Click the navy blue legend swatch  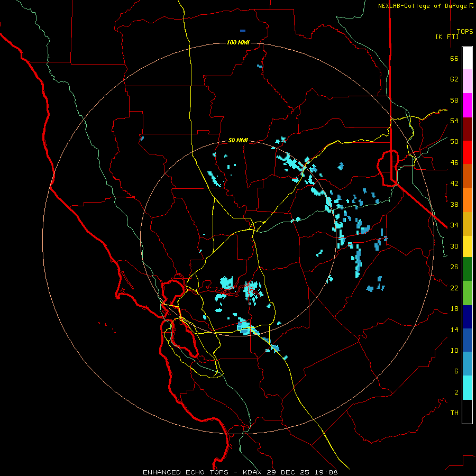coord(467,317)
